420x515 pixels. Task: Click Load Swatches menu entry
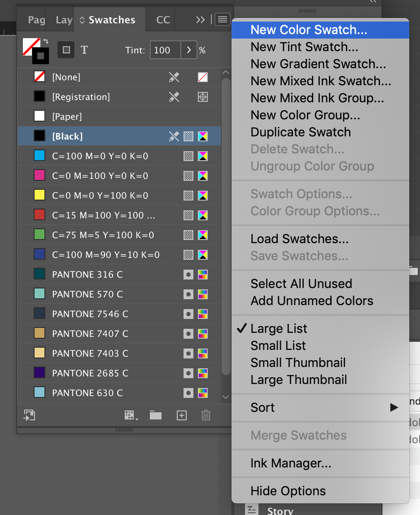click(x=299, y=239)
